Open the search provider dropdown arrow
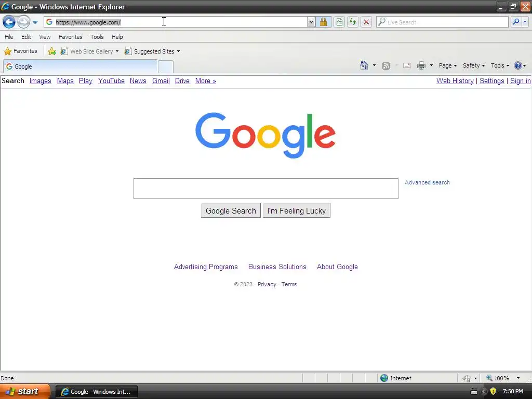The width and height of the screenshot is (532, 399). pos(525,22)
